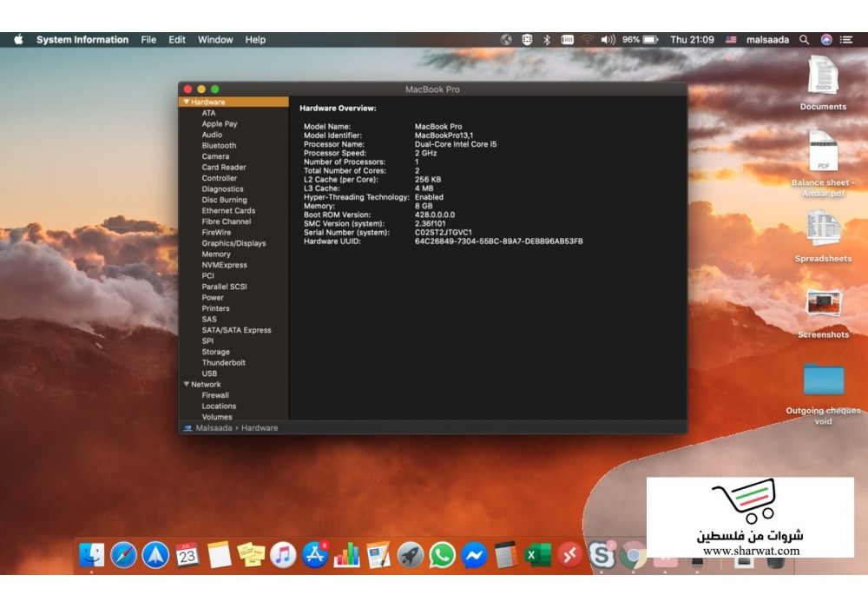Click the Bluetooth icon in menu bar
868x608 pixels.
(547, 40)
